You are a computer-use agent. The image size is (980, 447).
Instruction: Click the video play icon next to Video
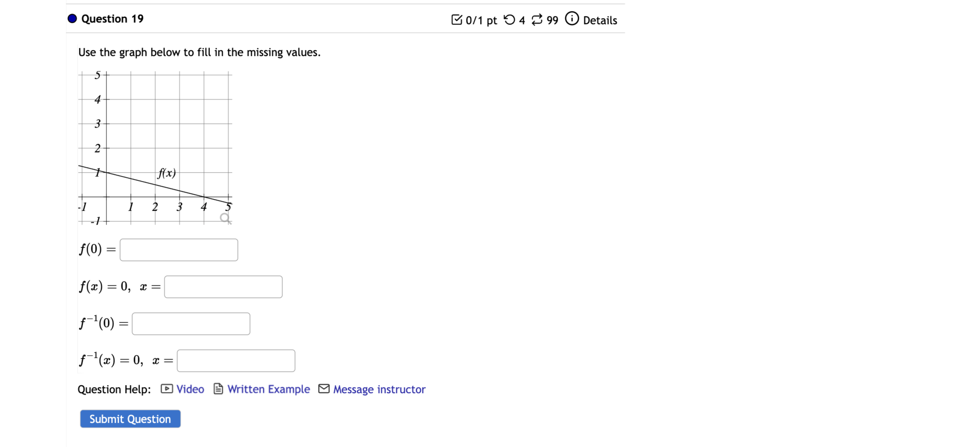tap(166, 389)
